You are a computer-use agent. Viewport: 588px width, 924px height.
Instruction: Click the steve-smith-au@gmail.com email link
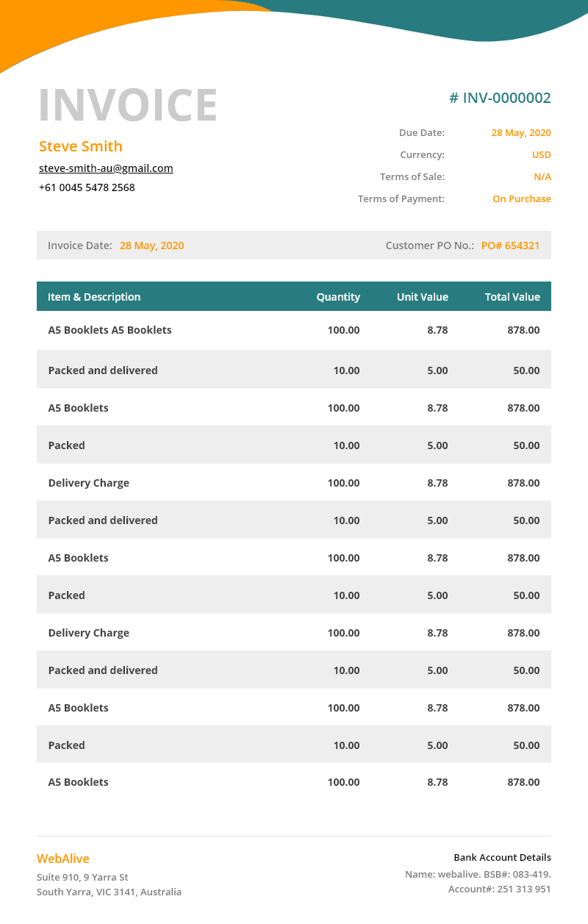[106, 168]
